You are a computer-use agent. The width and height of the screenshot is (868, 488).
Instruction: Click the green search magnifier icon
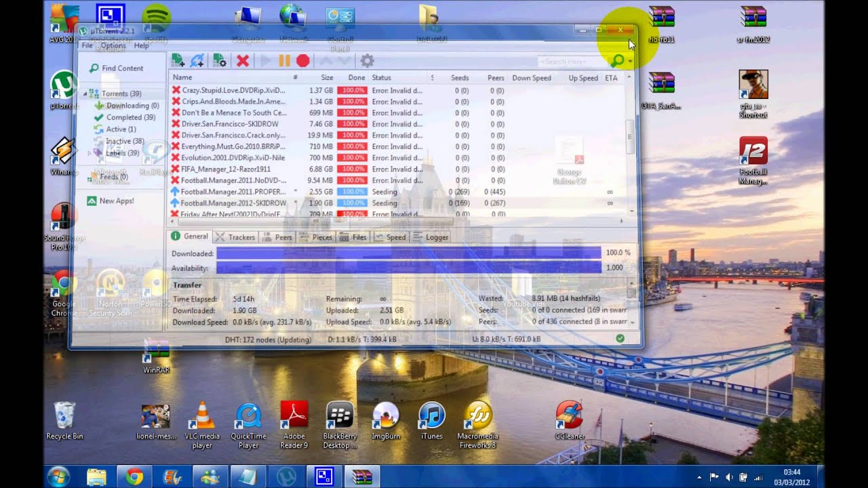pos(616,61)
